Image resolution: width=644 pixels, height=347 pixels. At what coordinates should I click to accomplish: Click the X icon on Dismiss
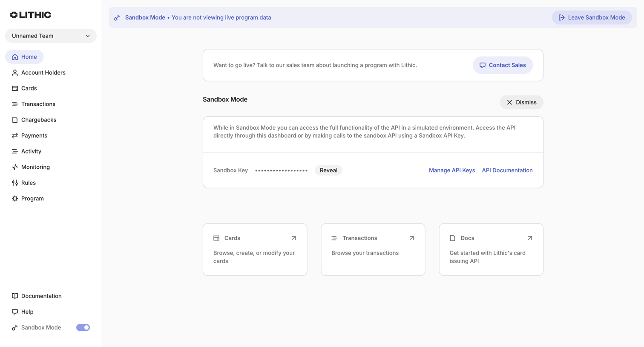[509, 102]
